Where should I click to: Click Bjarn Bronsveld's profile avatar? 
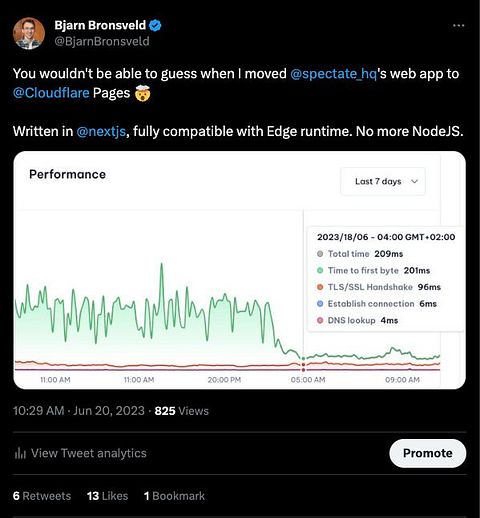pos(29,33)
